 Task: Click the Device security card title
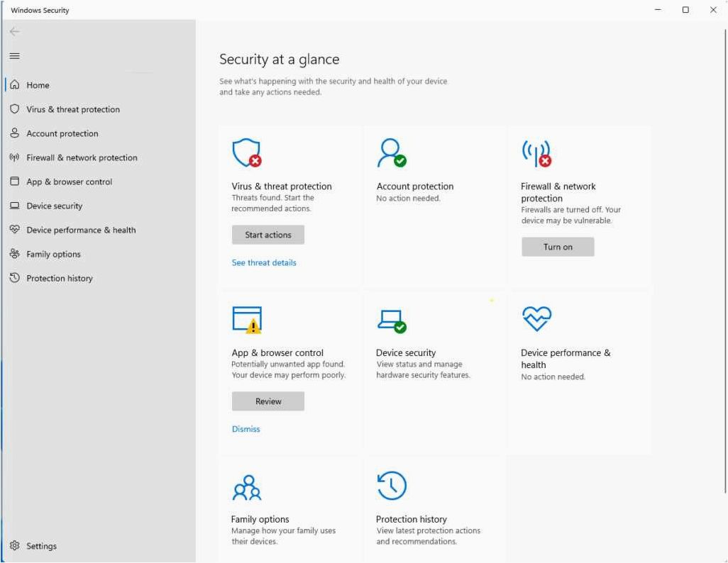tap(406, 352)
